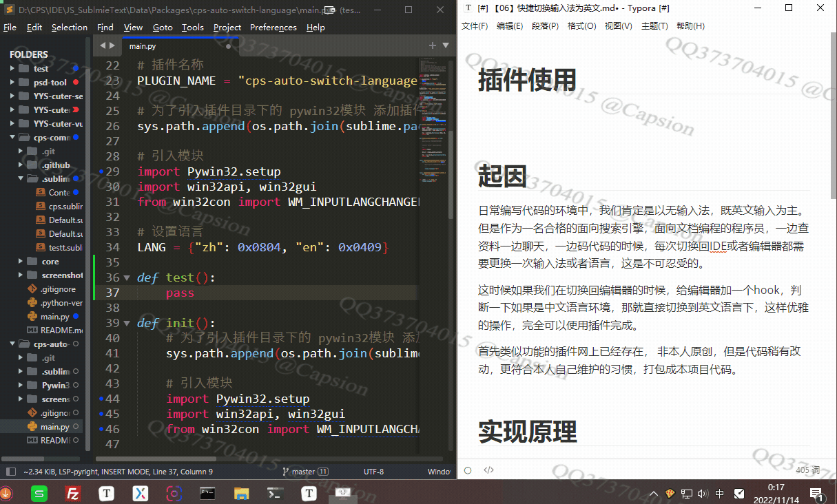Image resolution: width=837 pixels, height=504 pixels.
Task: Click the volume icon in system tray
Action: (x=703, y=493)
